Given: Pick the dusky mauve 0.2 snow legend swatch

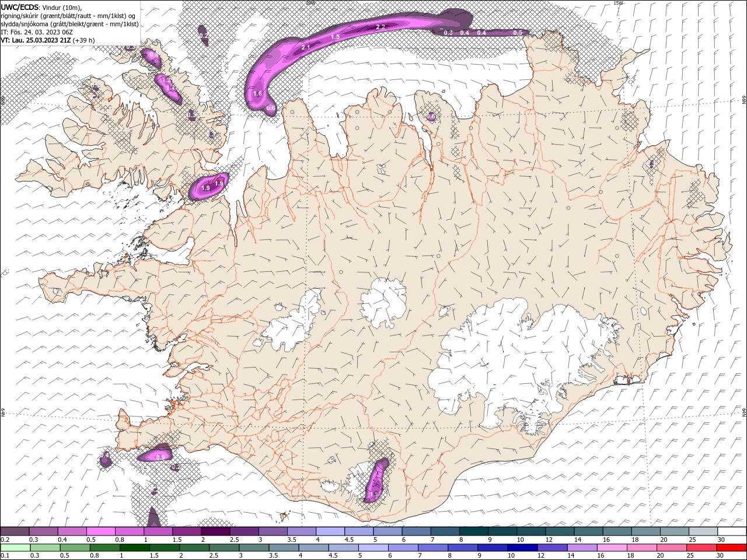Looking at the screenshot, I should click(15, 531).
